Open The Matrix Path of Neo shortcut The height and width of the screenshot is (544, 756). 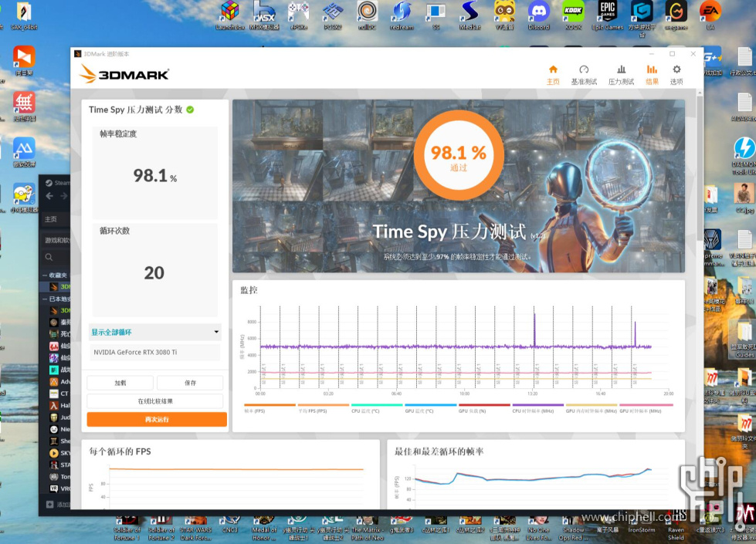click(x=368, y=528)
